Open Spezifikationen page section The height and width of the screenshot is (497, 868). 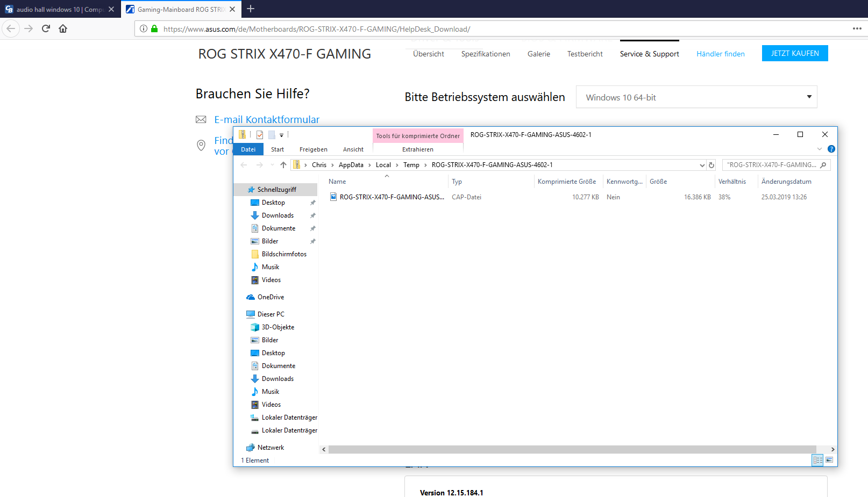point(486,54)
